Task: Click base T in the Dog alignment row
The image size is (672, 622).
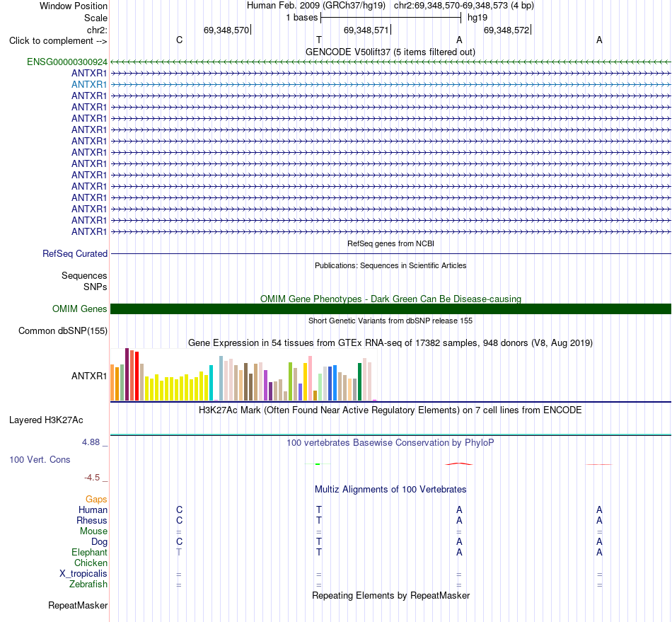Action: pos(319,541)
